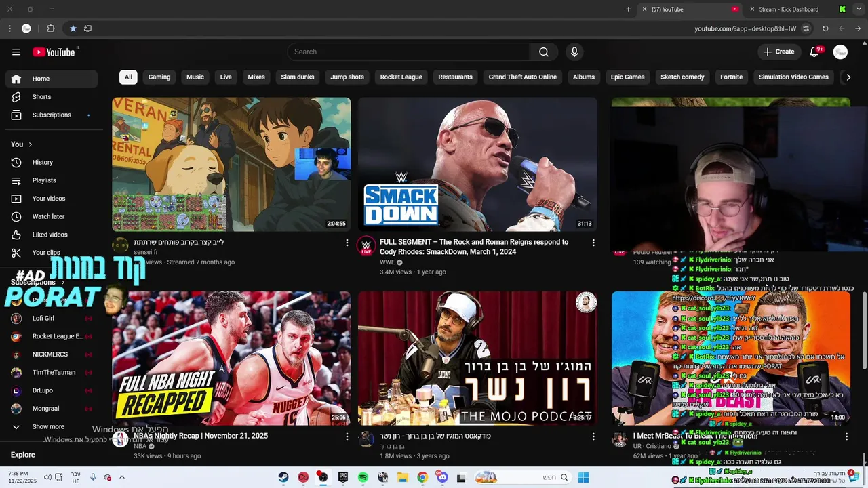868x488 pixels.
Task: Open Your videos in the sidebar
Action: click(x=52, y=199)
